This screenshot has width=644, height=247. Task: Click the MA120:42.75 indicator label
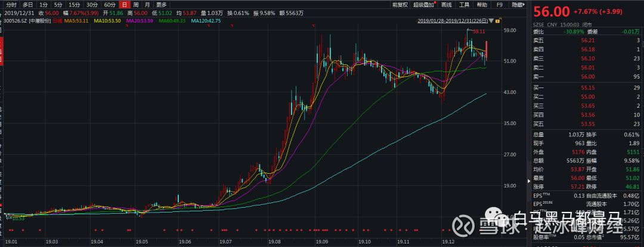206,20
